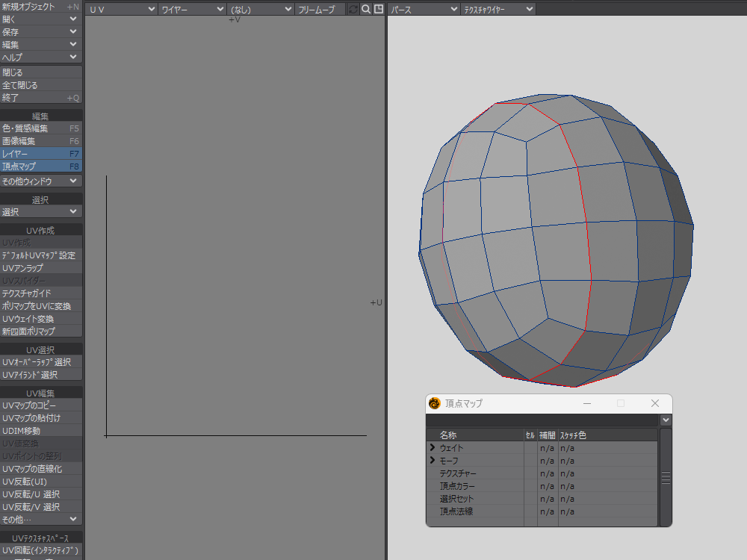This screenshot has width=747, height=560.
Task: Click the vertex map list scrollbar handle
Action: point(666,478)
